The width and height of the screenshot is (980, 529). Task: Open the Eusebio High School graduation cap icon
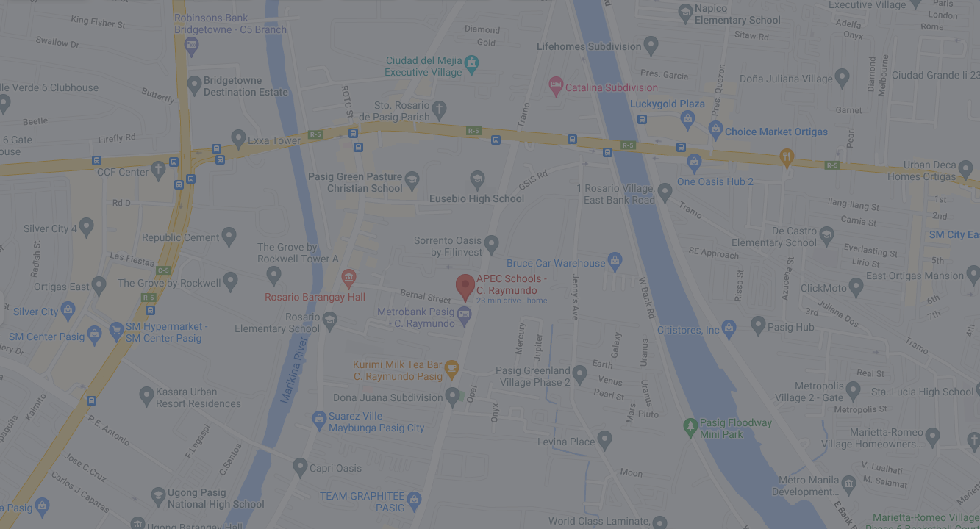coord(477,180)
